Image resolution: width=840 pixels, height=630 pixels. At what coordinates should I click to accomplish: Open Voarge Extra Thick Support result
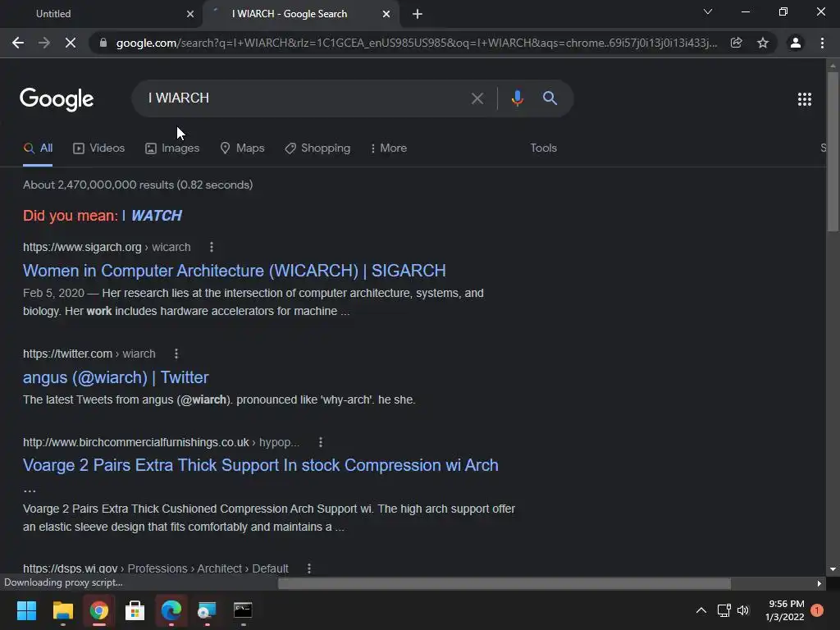260,466
